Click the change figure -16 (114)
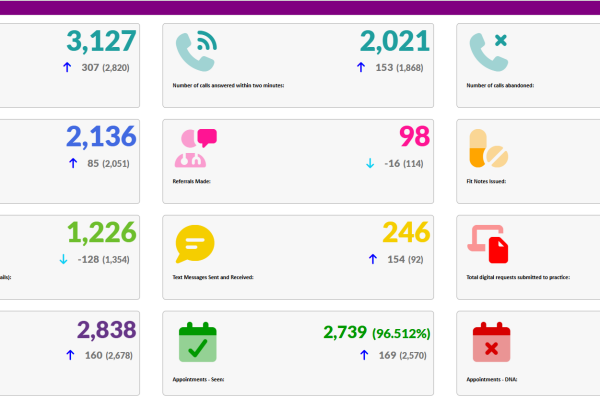 pyautogui.click(x=404, y=164)
